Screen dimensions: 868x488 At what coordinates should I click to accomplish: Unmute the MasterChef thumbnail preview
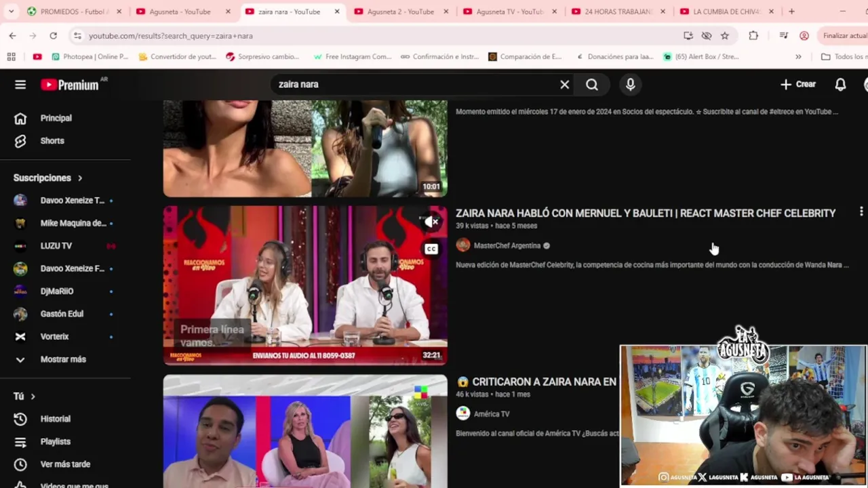point(431,221)
